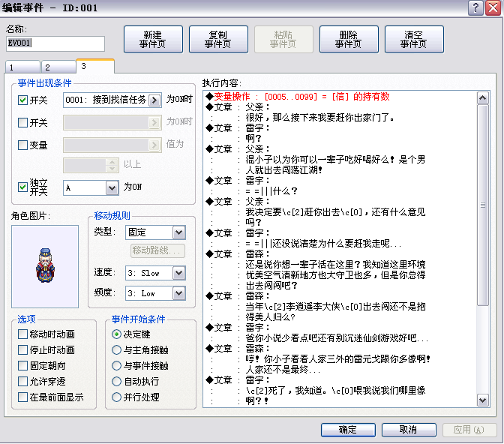Click the 角色图片 character sprite preview
Screen dimensions: 504x444
click(x=45, y=266)
